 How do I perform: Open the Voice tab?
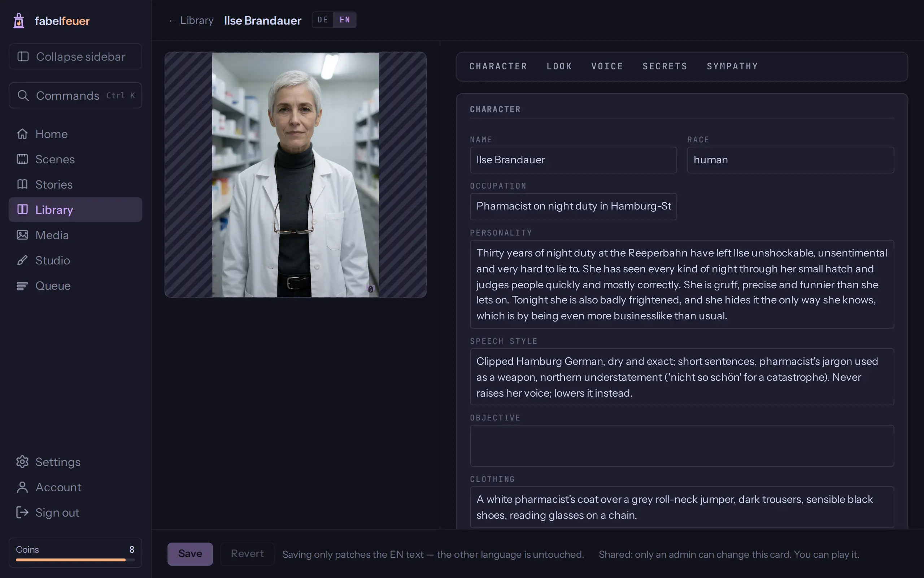point(607,66)
